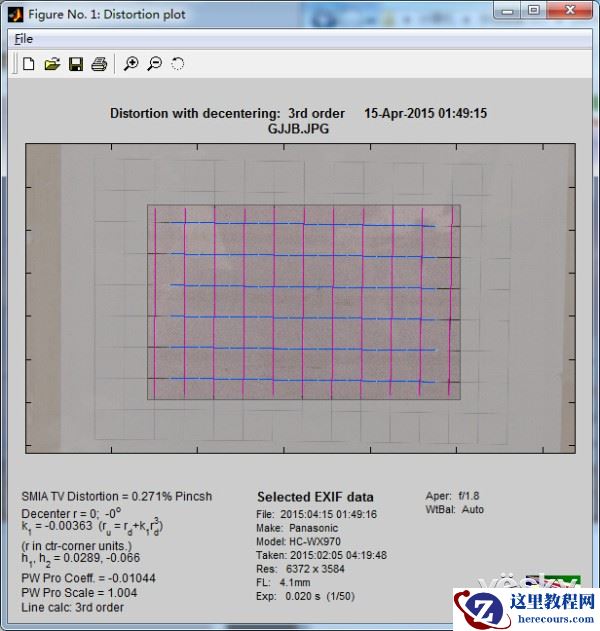The width and height of the screenshot is (600, 631).
Task: Click the distortion grid image plot
Action: click(300, 298)
